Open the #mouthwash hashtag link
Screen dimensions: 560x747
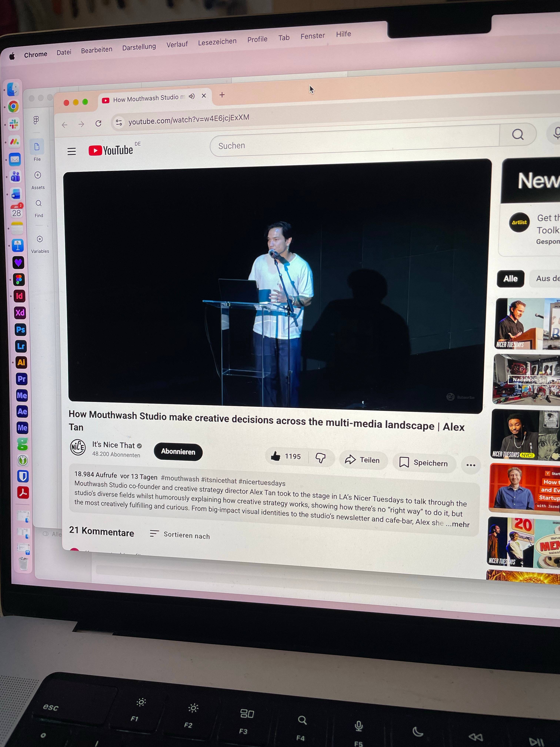click(x=180, y=479)
